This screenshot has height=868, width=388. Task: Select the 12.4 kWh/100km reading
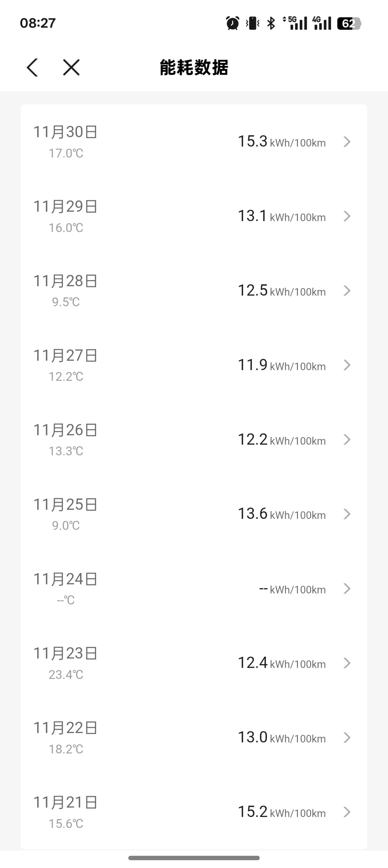pos(281,663)
